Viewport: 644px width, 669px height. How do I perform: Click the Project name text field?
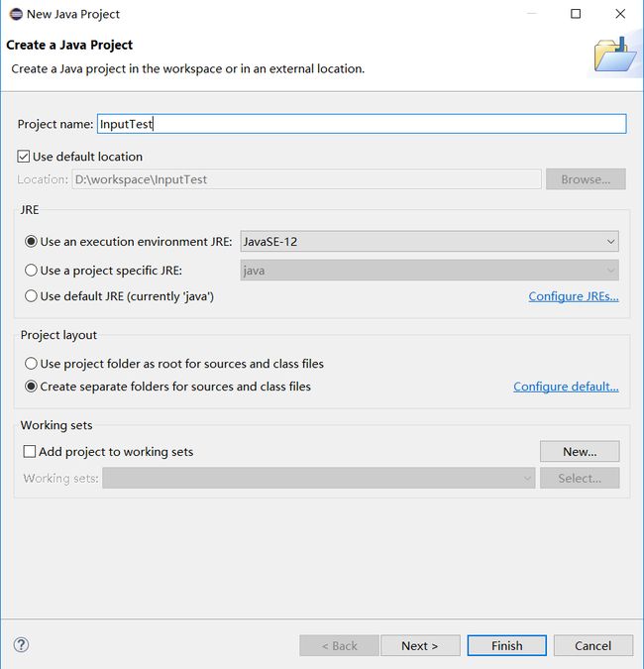coord(361,124)
